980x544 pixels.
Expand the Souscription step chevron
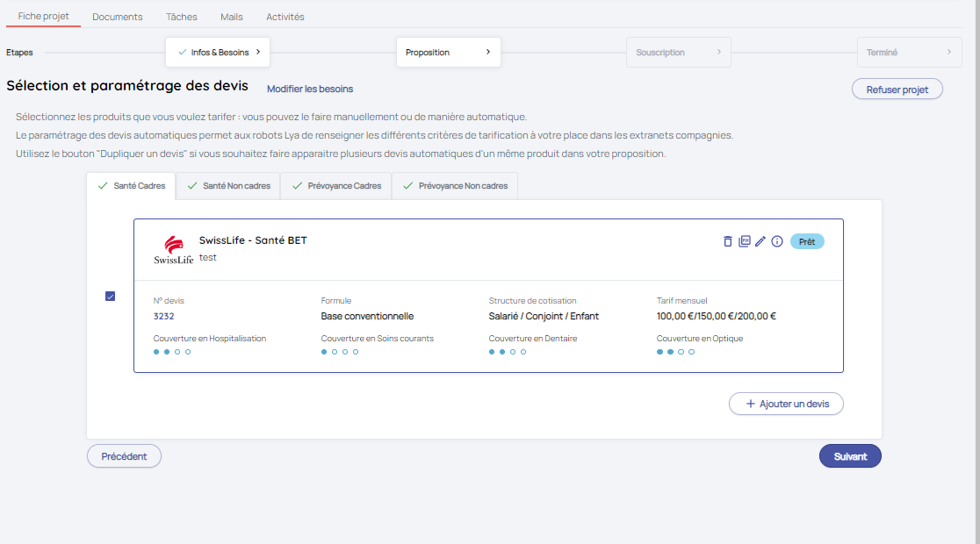tap(718, 53)
